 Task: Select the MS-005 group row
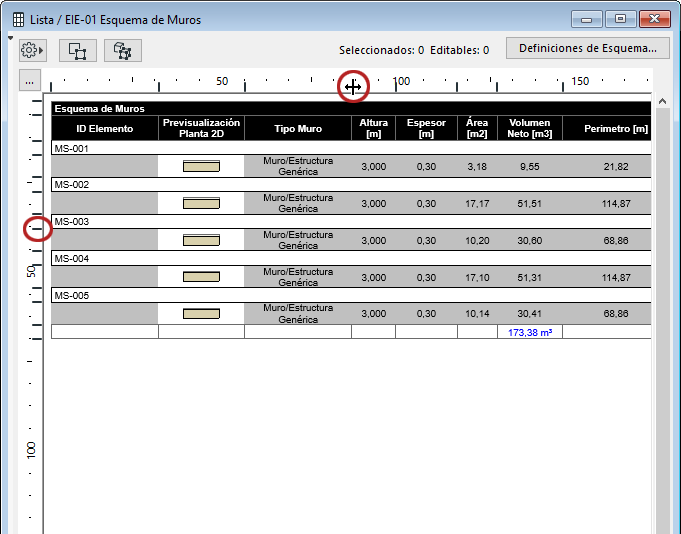point(351,295)
